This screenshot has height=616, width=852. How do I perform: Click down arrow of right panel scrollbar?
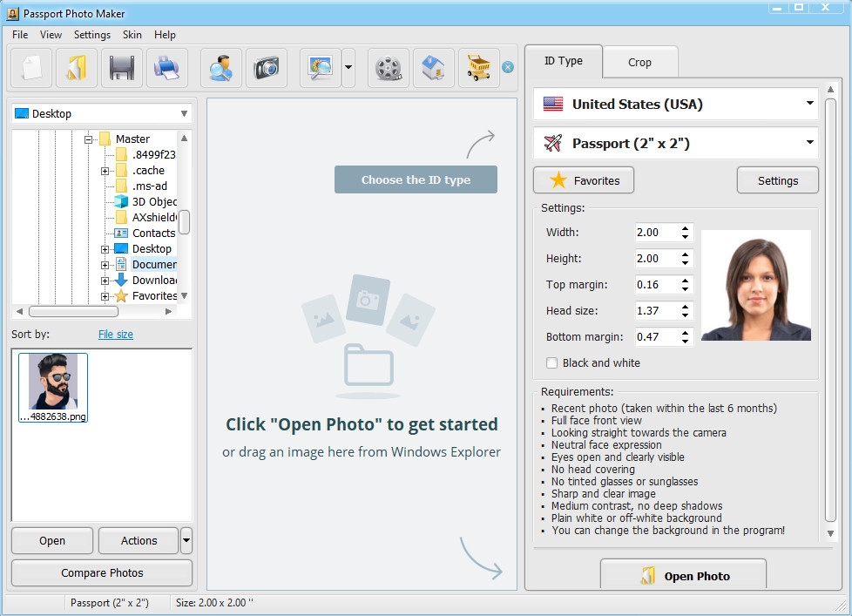pyautogui.click(x=830, y=533)
